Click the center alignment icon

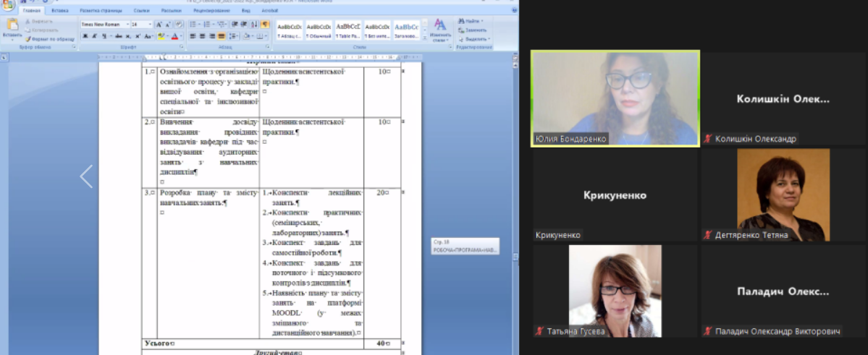203,36
